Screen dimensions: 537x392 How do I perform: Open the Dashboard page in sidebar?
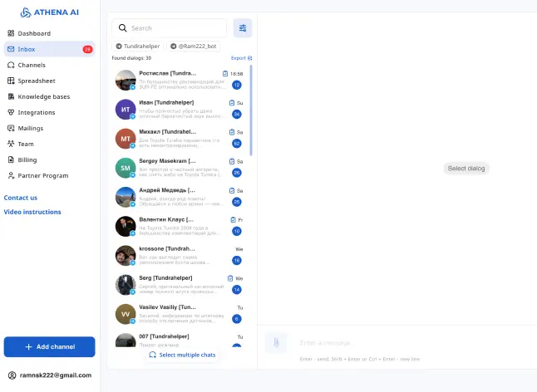(34, 33)
